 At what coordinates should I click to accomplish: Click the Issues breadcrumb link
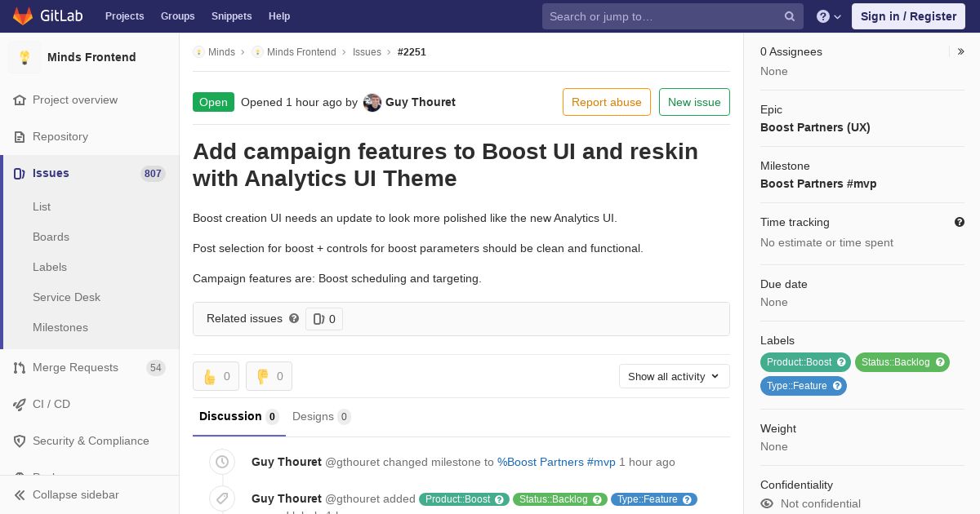[x=367, y=52]
